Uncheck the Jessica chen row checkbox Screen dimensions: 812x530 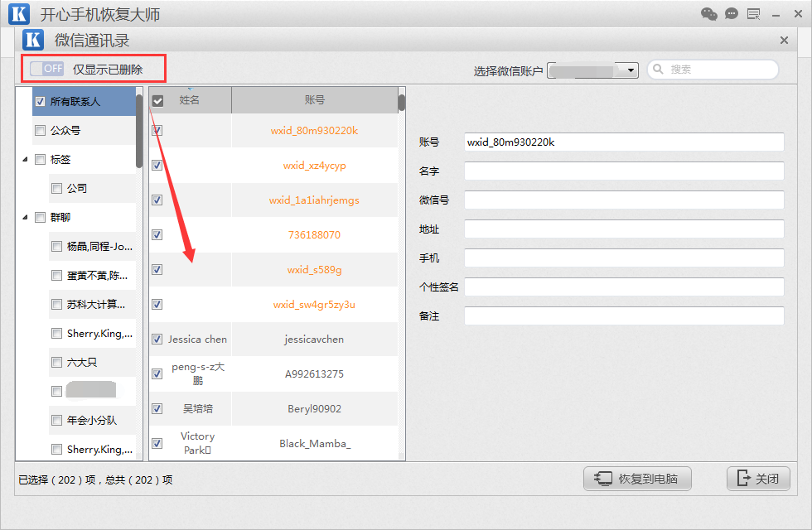pyautogui.click(x=157, y=340)
